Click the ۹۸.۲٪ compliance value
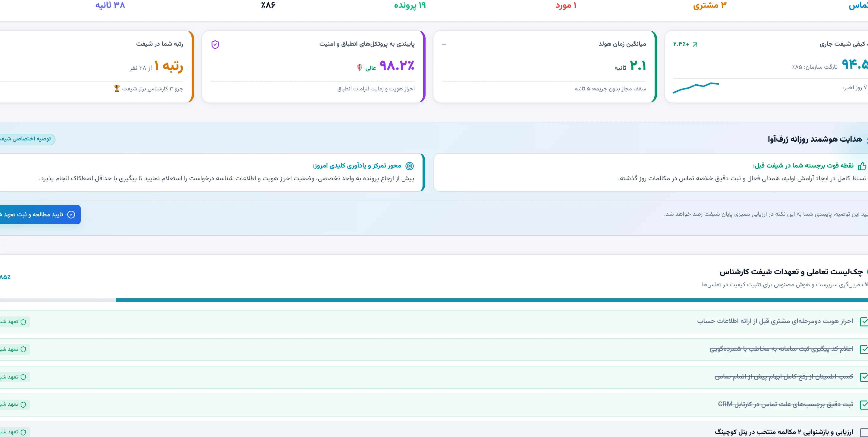Image resolution: width=868 pixels, height=437 pixels. [397, 65]
